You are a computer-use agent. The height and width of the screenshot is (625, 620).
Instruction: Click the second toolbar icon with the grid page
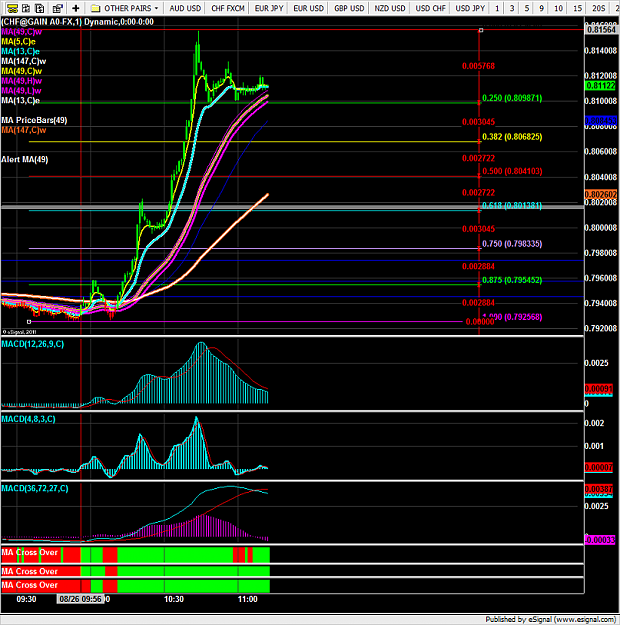pyautogui.click(x=26, y=8)
